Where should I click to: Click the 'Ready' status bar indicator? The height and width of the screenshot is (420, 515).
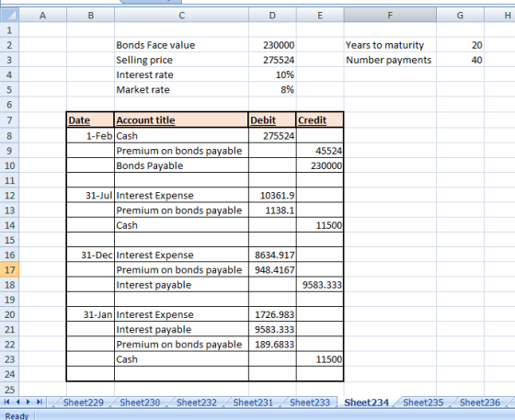[17, 415]
